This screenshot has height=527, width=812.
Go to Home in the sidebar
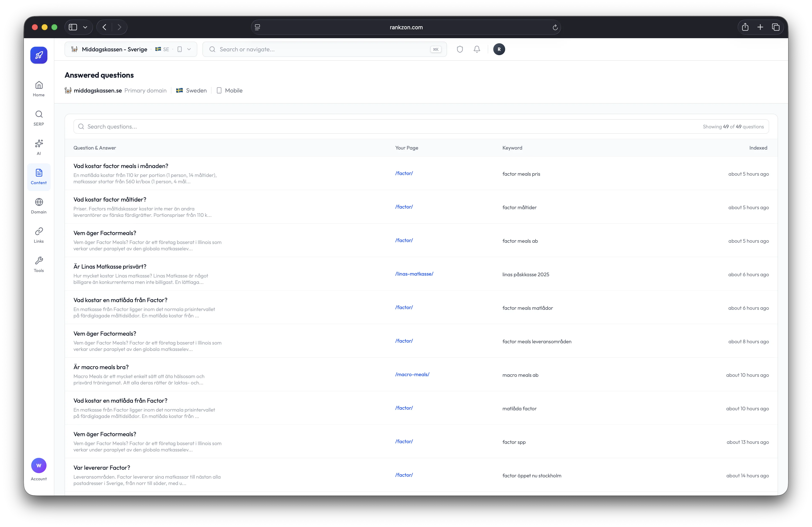pos(39,89)
